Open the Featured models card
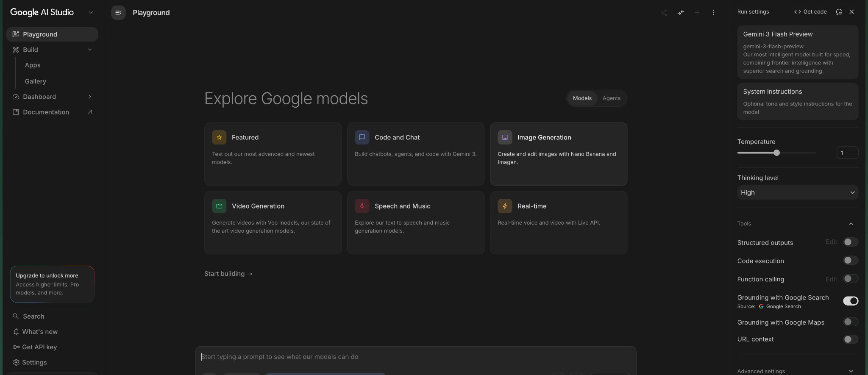 pos(273,154)
